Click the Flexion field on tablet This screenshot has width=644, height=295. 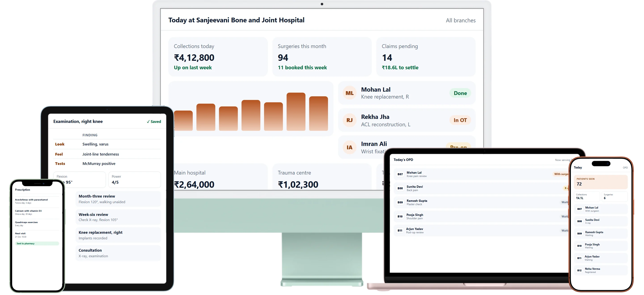tap(80, 180)
